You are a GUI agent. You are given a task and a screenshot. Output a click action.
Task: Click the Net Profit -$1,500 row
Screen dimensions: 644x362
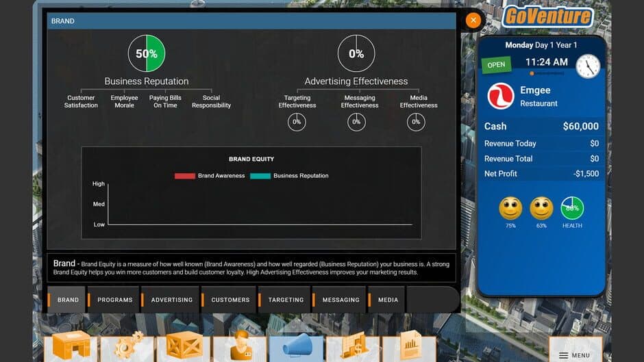(541, 174)
